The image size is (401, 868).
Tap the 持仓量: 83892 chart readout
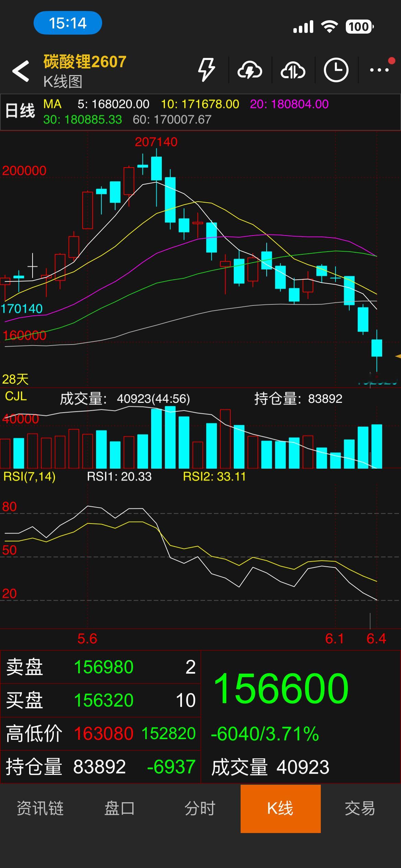(298, 399)
